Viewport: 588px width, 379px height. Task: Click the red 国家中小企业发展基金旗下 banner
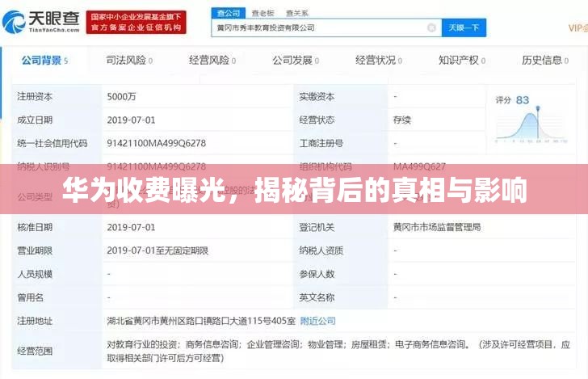(136, 22)
